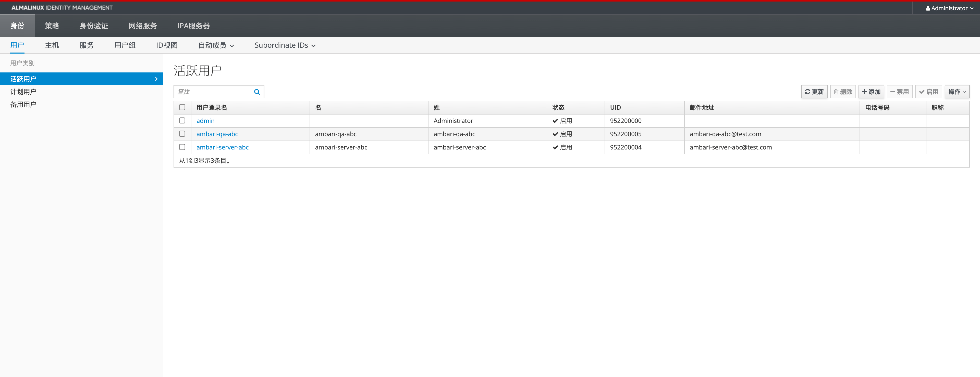Click the Enable (启用) checkmark button
980x377 pixels.
(928, 92)
